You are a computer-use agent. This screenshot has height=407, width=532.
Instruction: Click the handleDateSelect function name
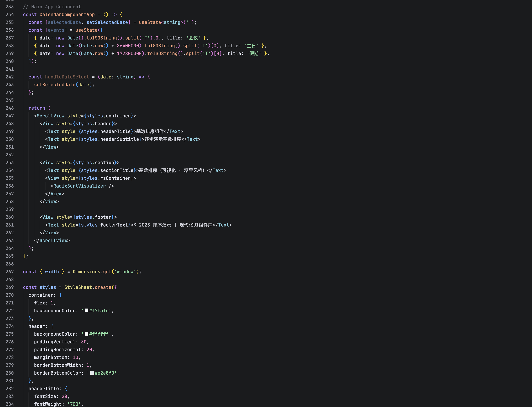point(67,77)
